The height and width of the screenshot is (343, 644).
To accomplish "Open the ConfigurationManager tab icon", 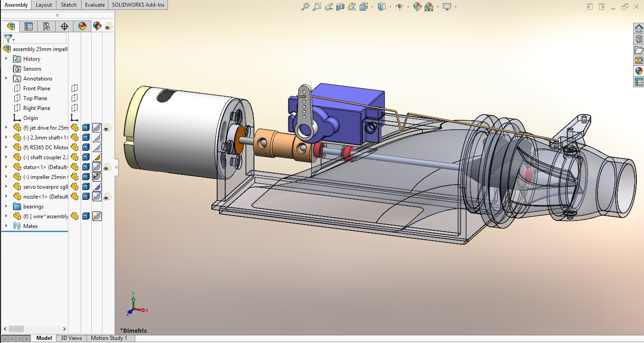I will [46, 26].
